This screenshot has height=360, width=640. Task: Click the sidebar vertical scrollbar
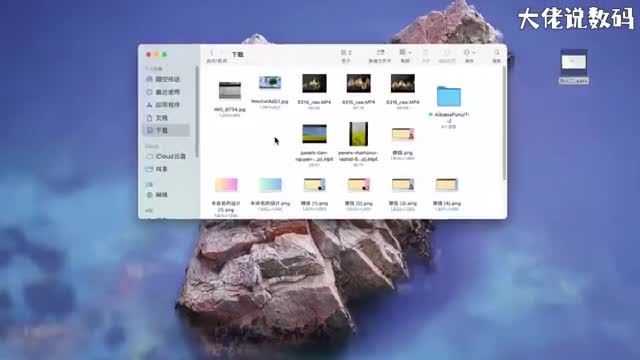(197, 111)
